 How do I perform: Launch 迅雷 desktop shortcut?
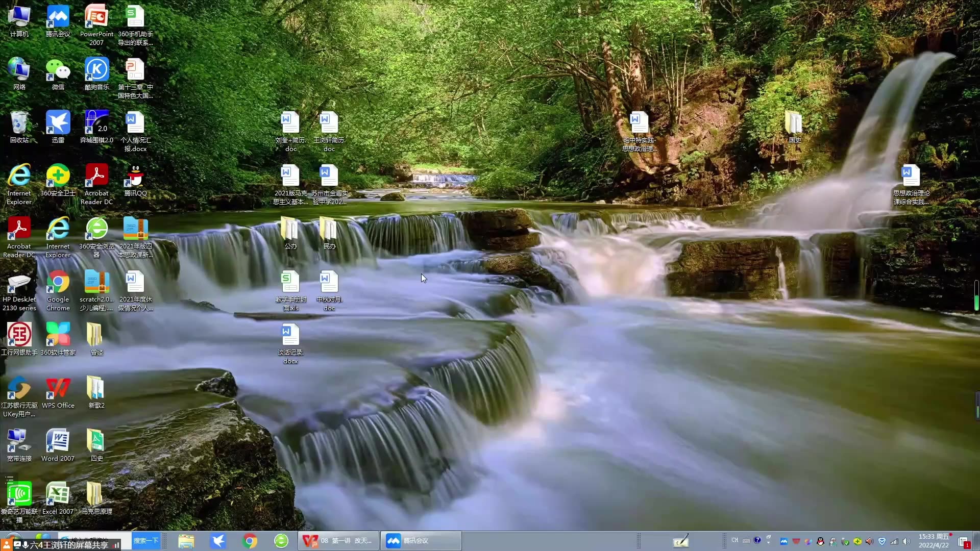tap(58, 128)
